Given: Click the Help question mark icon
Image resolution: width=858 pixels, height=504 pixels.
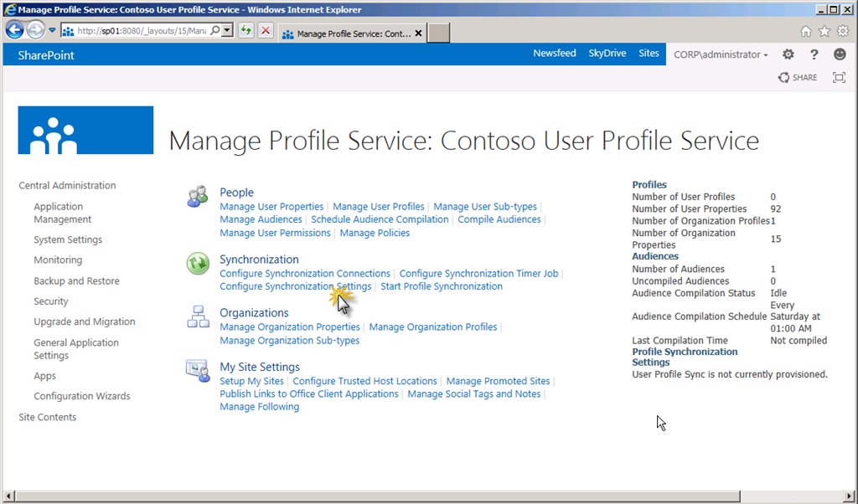Looking at the screenshot, I should point(814,54).
